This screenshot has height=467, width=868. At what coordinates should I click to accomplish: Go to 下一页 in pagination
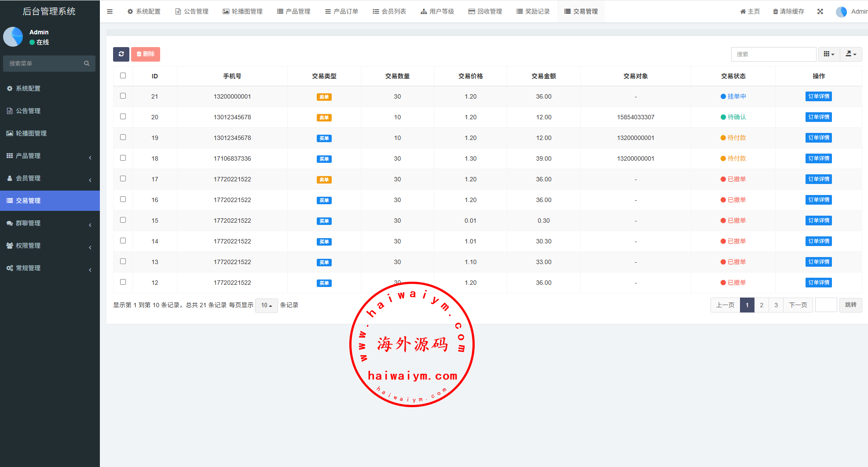(798, 305)
